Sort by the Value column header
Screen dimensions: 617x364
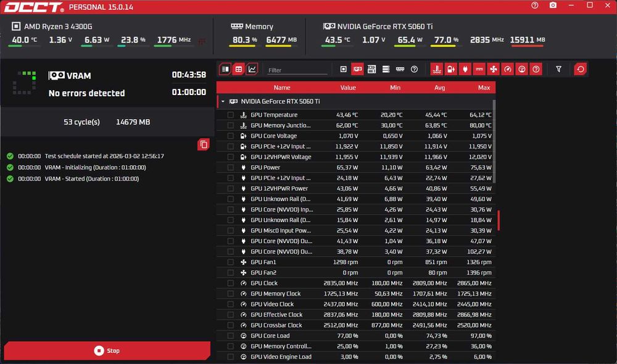(348, 88)
